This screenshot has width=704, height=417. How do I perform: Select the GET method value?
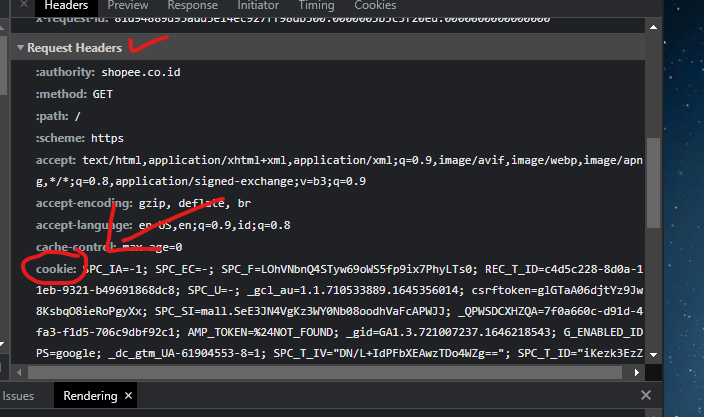(x=102, y=94)
